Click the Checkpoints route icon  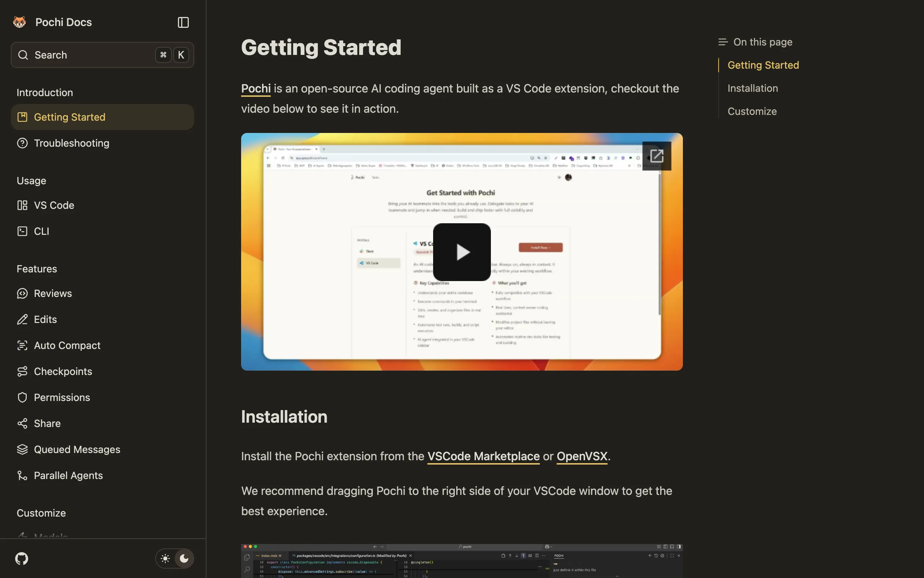tap(22, 372)
